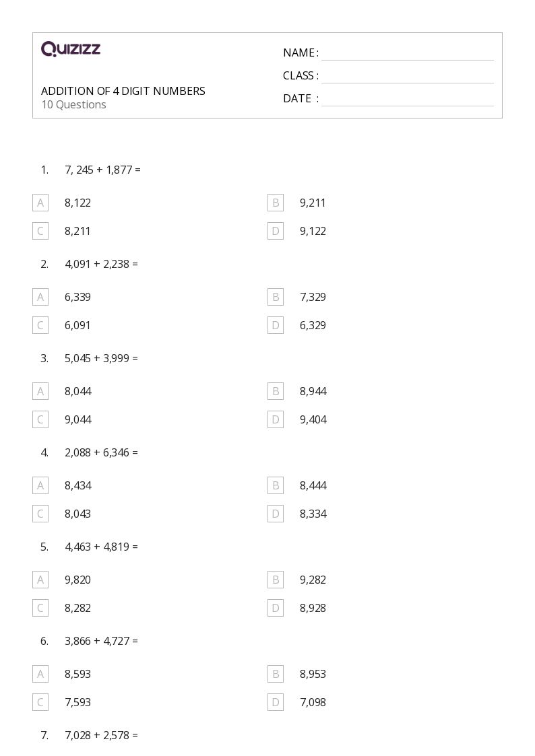Select the DATE input line
This screenshot has height=756, width=535.
click(408, 100)
